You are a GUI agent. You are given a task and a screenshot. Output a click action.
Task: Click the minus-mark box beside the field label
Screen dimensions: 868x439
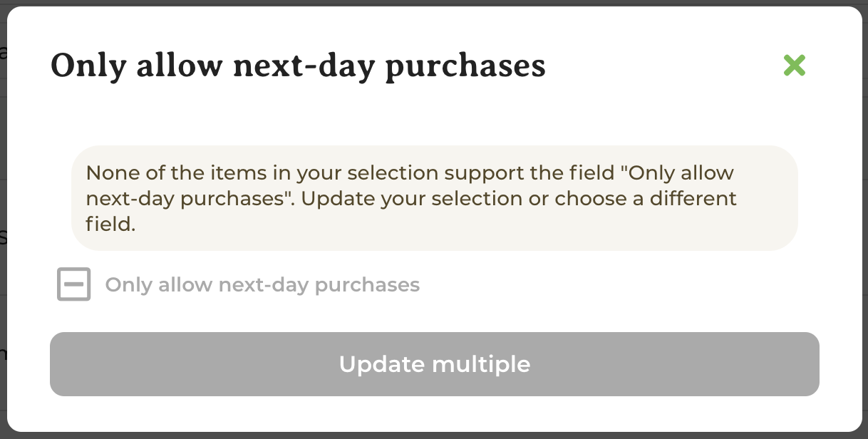pyautogui.click(x=74, y=284)
